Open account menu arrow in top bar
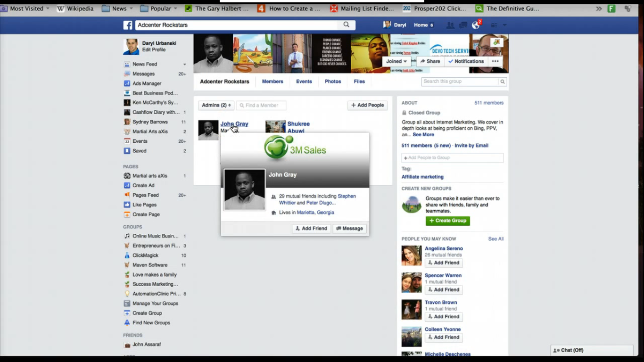 point(505,25)
